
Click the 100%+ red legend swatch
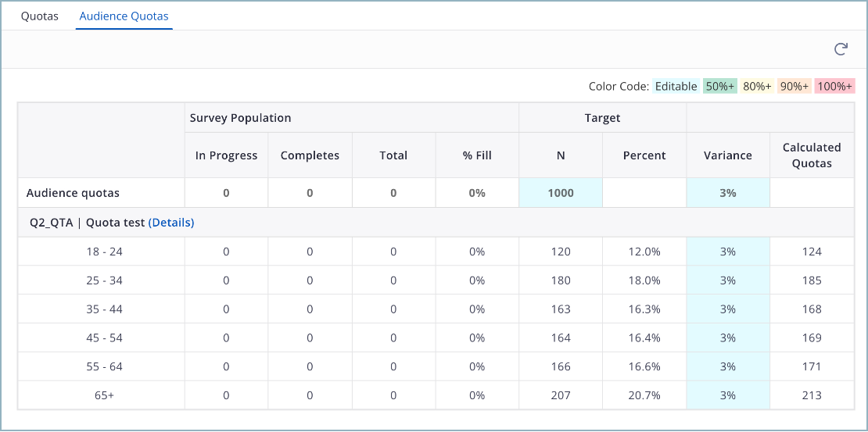coord(834,87)
